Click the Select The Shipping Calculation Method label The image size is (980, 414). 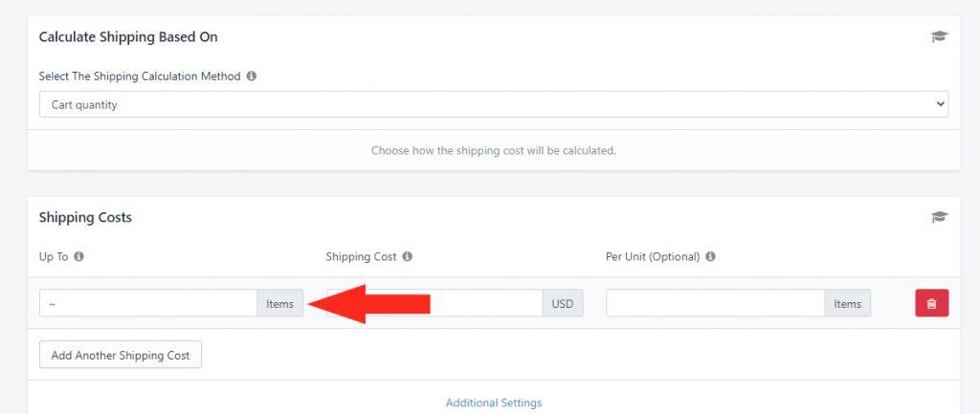pyautogui.click(x=140, y=76)
